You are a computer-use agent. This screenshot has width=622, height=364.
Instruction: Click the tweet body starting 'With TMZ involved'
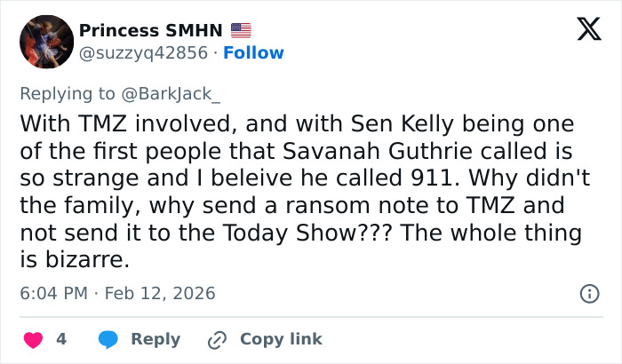(x=302, y=191)
